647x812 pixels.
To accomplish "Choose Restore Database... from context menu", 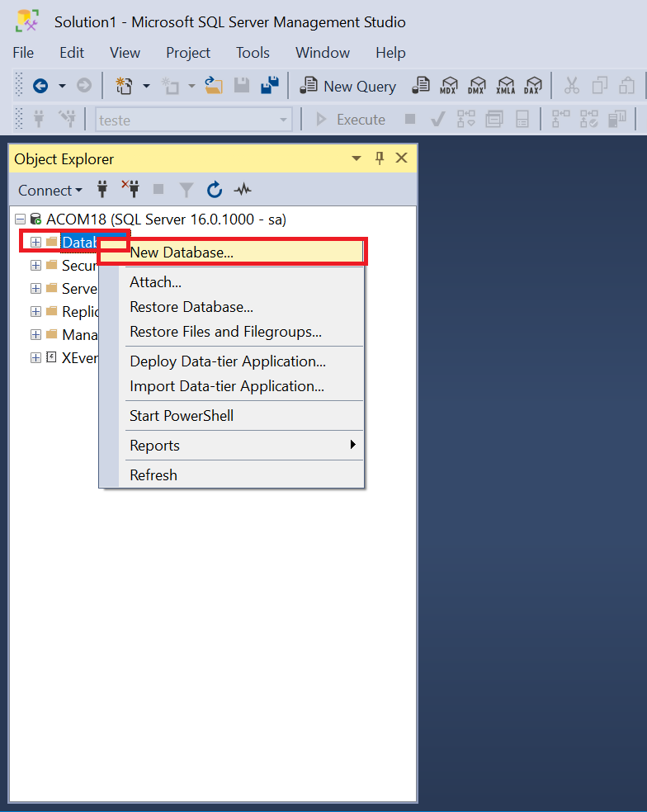I will click(x=232, y=307).
